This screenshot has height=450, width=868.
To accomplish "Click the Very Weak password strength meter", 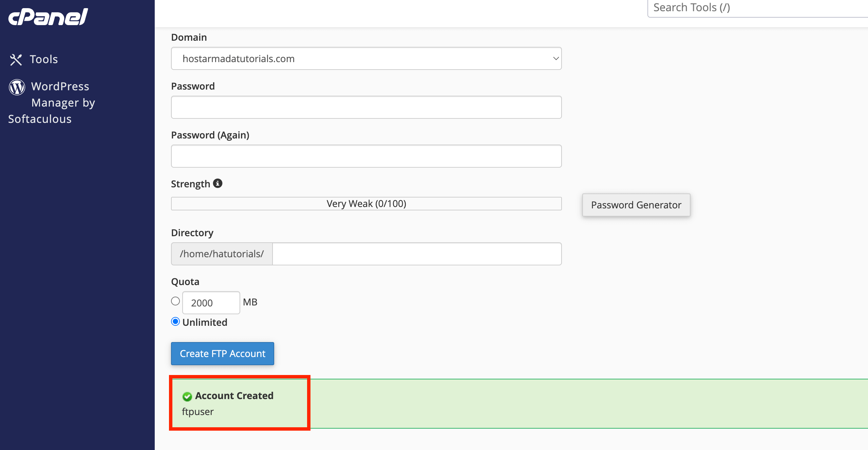I will [366, 203].
